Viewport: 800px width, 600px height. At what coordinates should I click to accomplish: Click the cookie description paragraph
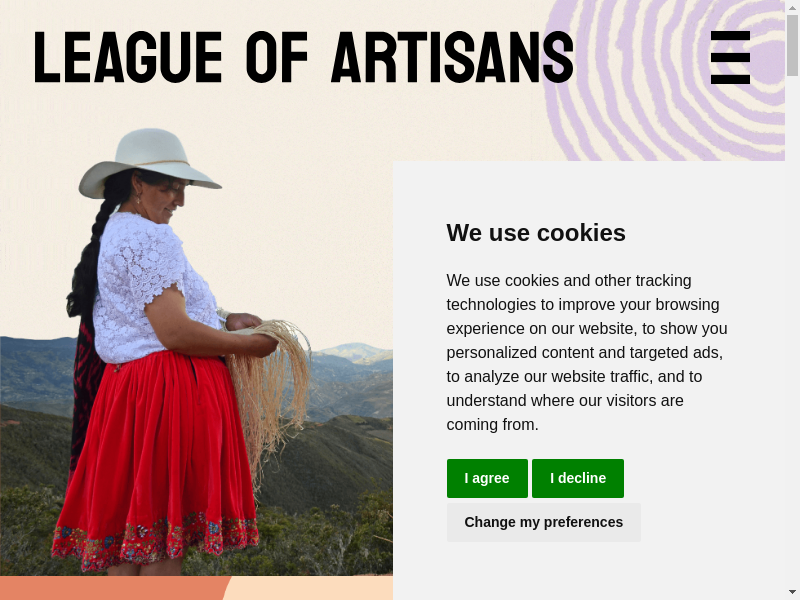587,352
